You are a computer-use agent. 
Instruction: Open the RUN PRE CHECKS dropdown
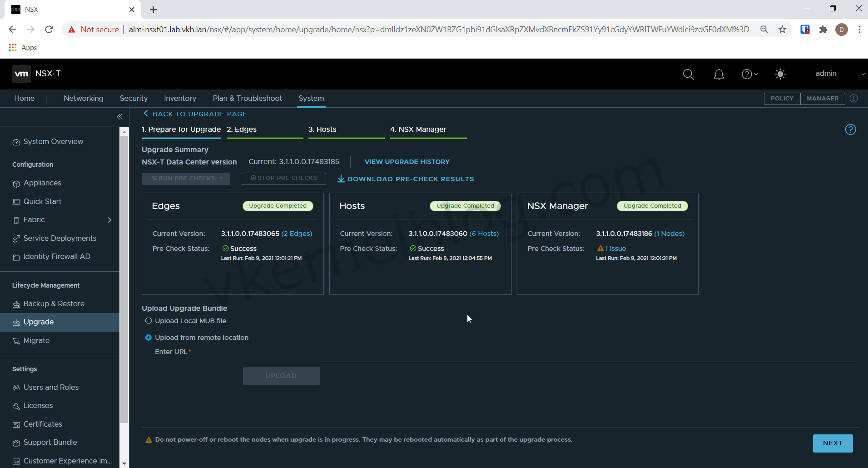coord(186,178)
